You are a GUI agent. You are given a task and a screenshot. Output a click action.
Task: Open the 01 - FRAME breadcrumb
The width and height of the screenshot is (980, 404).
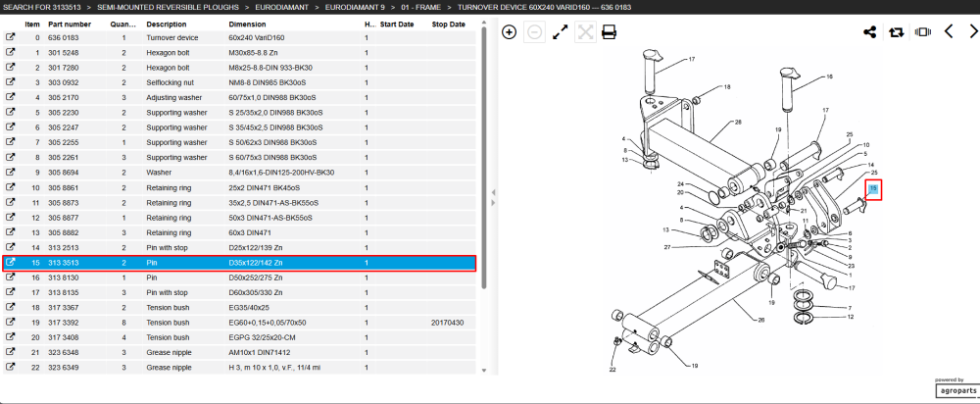(420, 7)
